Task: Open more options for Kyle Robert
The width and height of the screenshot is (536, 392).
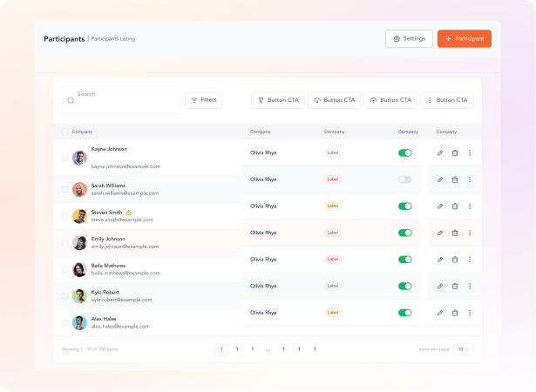Action: 470,286
